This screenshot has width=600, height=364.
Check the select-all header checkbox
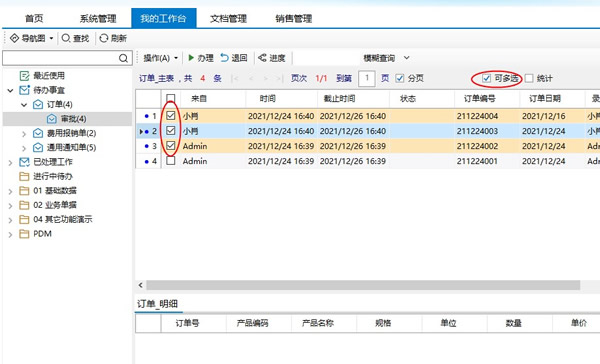click(x=171, y=99)
